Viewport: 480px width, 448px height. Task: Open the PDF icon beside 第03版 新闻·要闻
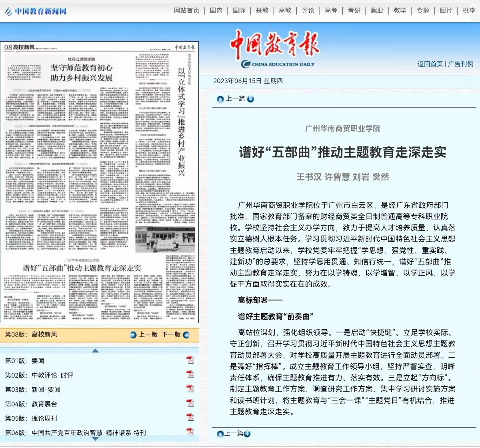(x=190, y=389)
